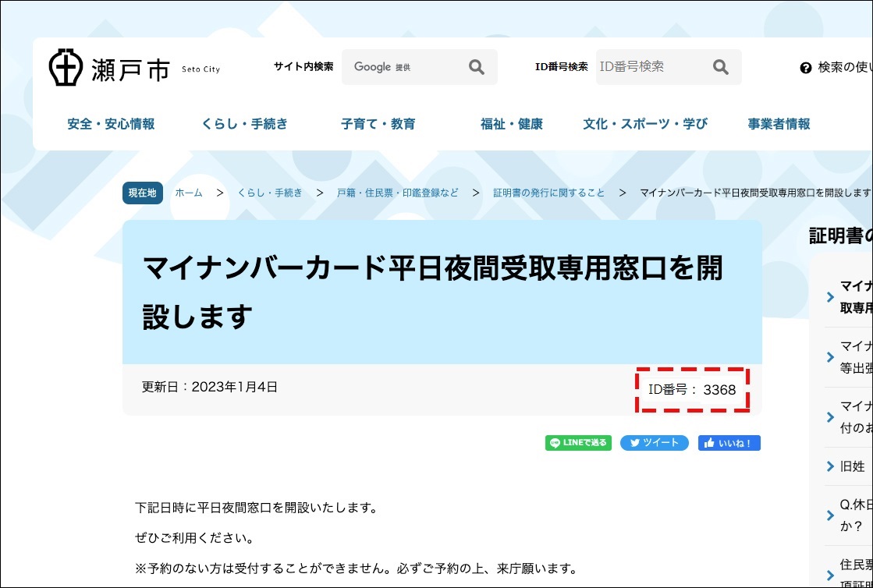Image resolution: width=873 pixels, height=588 pixels.
Task: Click the Seto City logo emblem
Action: pos(66,67)
